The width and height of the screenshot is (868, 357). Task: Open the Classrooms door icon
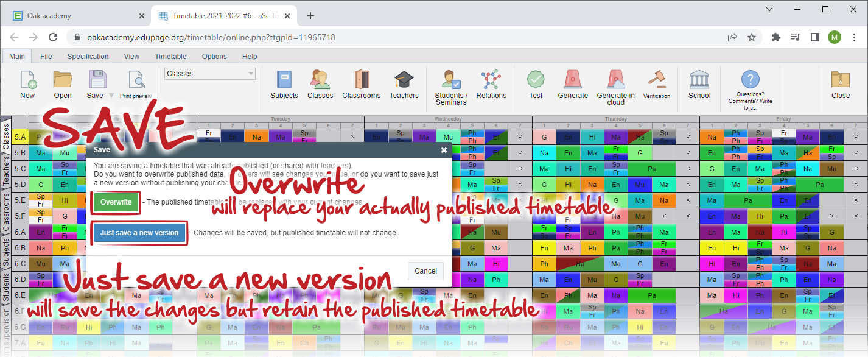(361, 80)
